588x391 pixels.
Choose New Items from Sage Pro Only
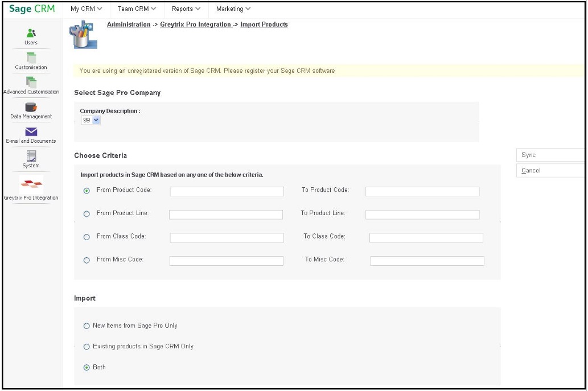coord(87,326)
